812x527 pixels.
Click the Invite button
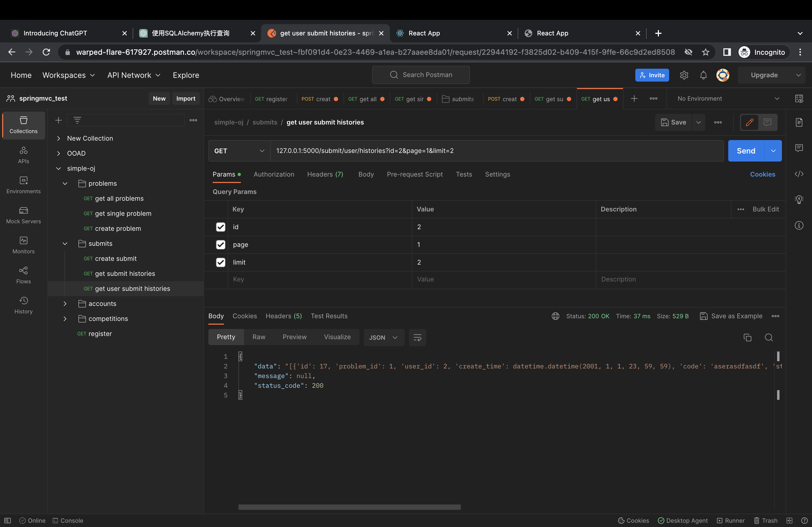(652, 75)
